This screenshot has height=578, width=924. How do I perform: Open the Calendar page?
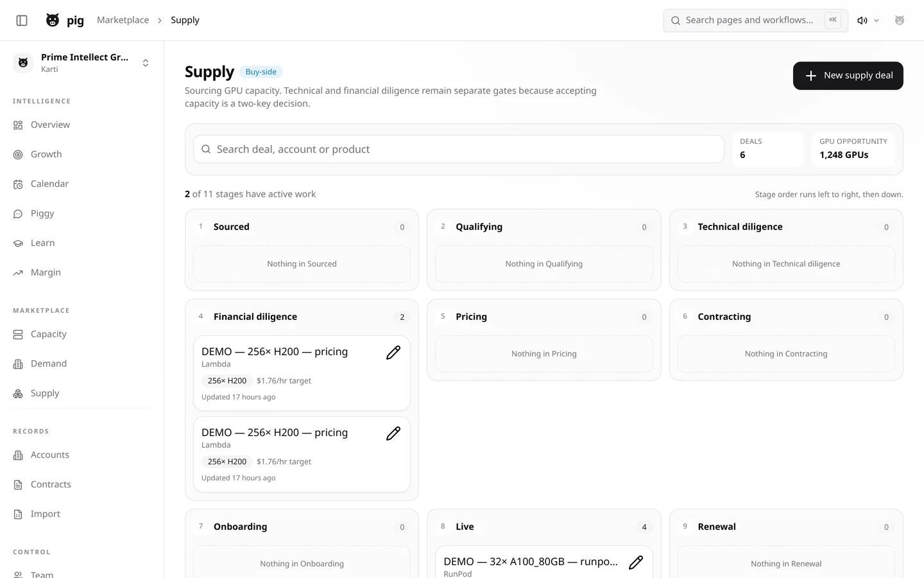coord(81,184)
